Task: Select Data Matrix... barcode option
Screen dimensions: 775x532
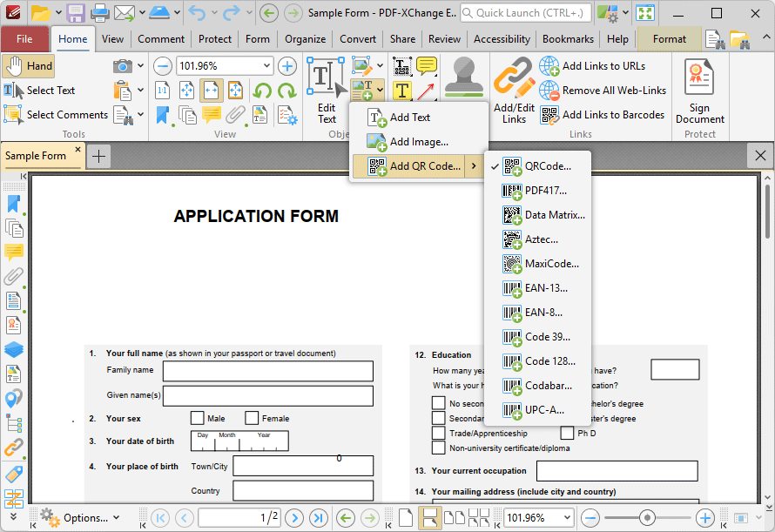Action: (x=538, y=215)
